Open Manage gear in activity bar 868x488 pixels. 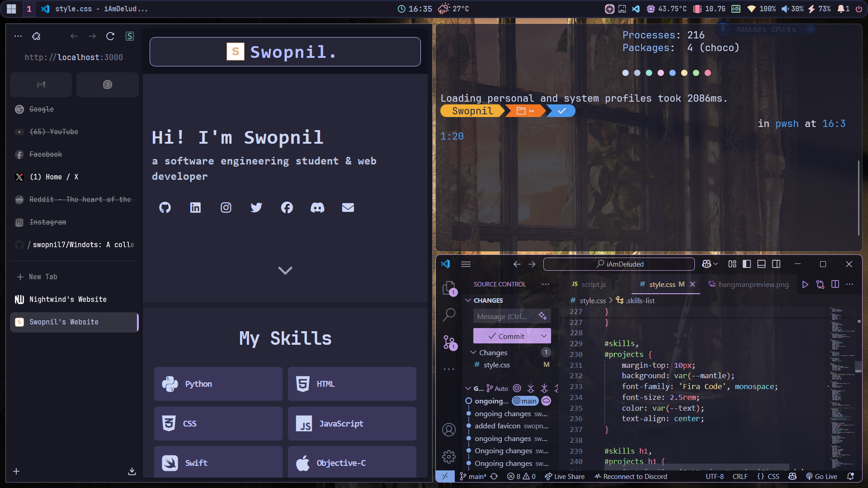[x=449, y=457]
